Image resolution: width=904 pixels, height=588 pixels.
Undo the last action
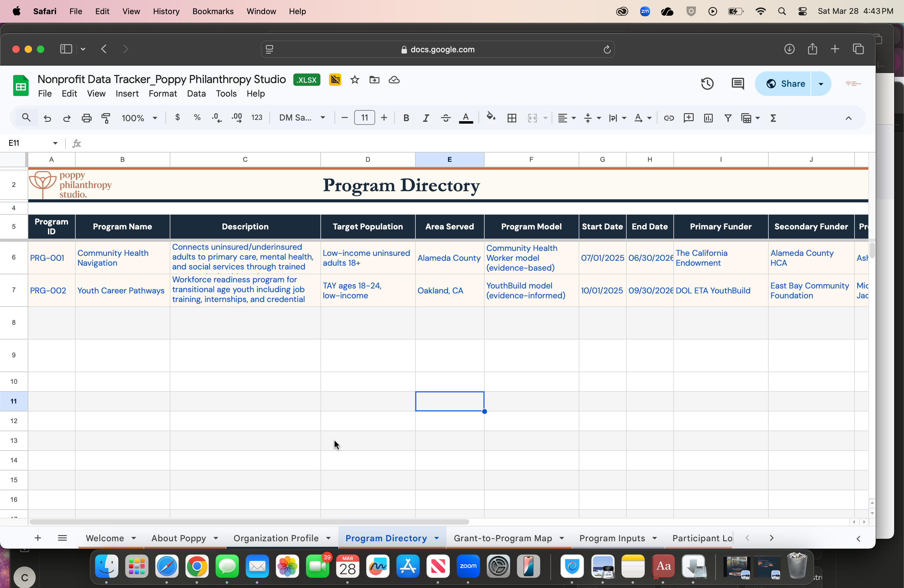(47, 118)
